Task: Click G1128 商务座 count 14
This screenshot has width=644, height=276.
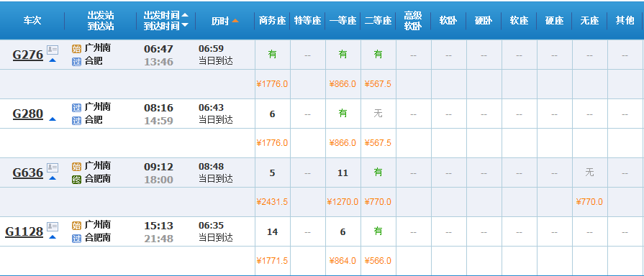Action: (272, 232)
